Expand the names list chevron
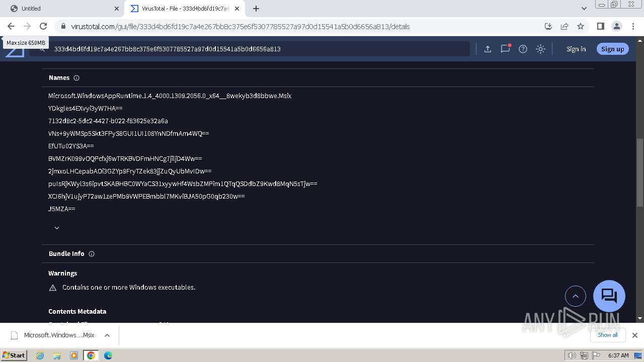This screenshot has height=362, width=644. [57, 228]
